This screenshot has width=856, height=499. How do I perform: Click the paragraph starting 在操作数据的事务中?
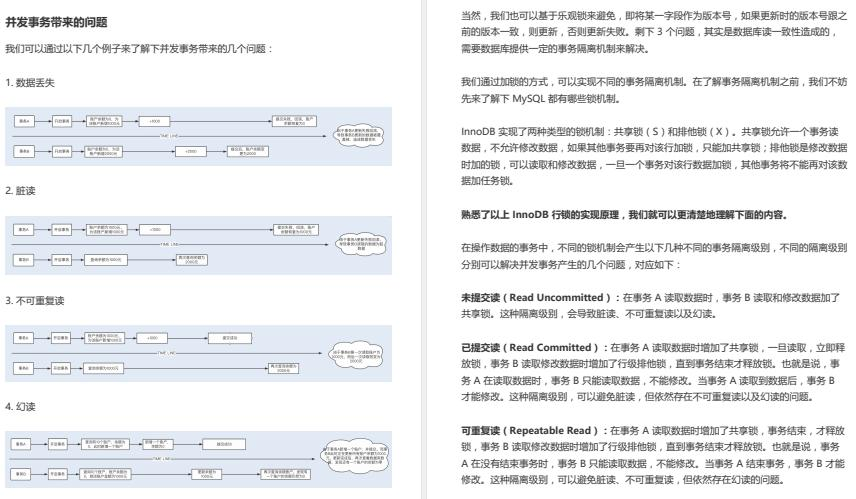(x=653, y=256)
